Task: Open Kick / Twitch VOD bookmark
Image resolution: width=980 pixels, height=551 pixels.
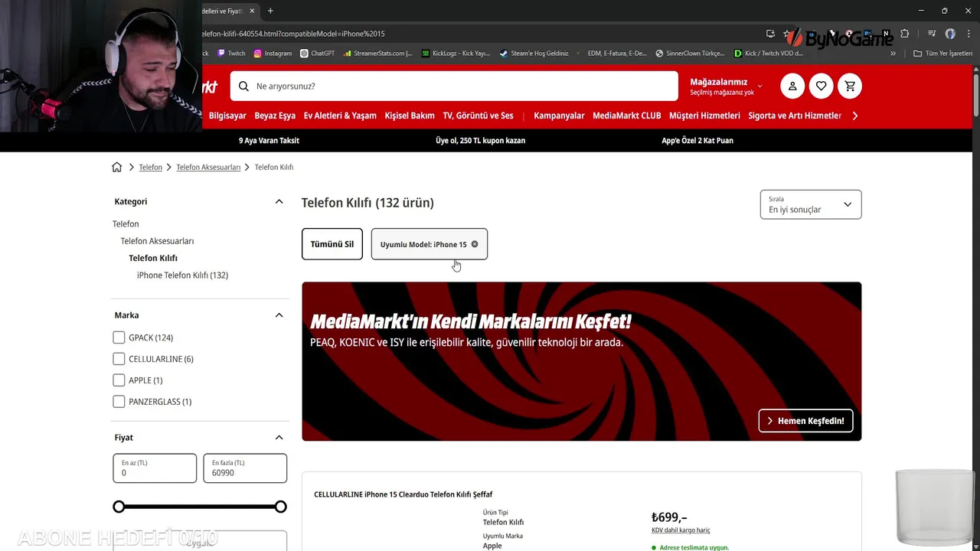Action: 769,54
